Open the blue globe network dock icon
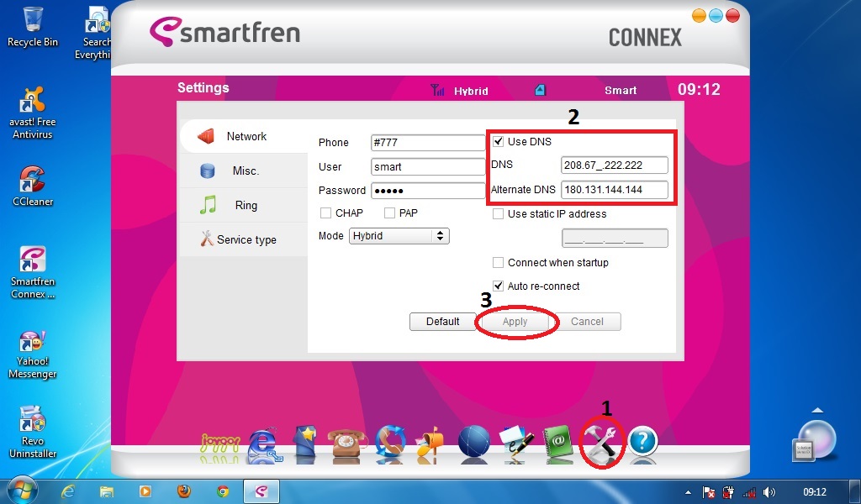Image resolution: width=861 pixels, height=504 pixels. coord(473,442)
